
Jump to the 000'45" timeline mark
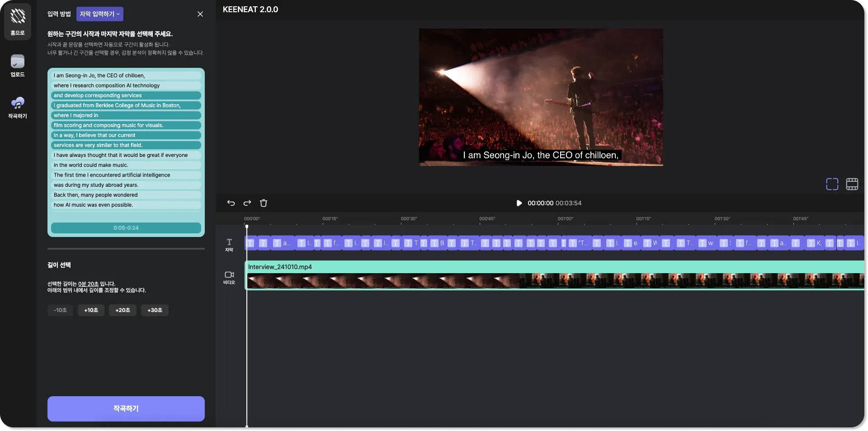click(x=487, y=219)
